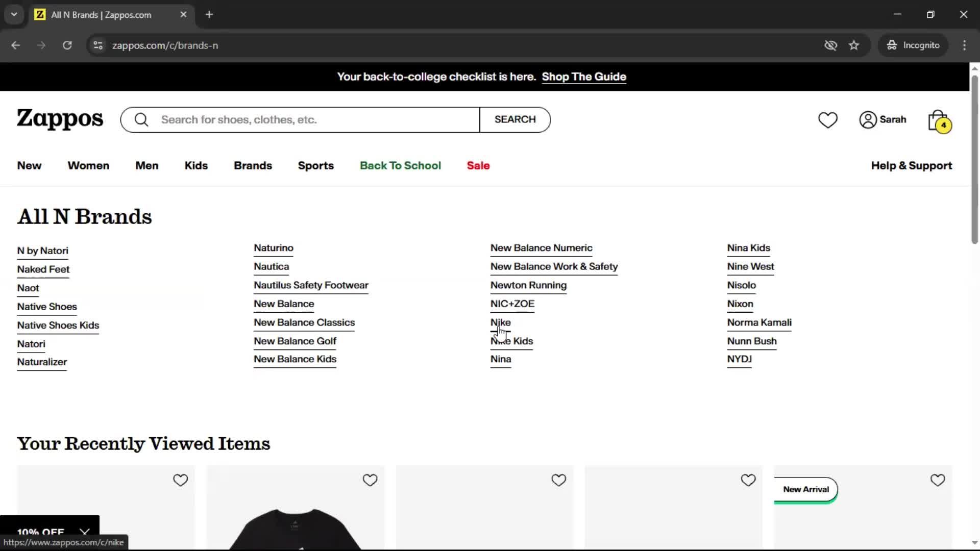Favorite the New Arrival recently viewed item
The height and width of the screenshot is (551, 980).
tap(937, 480)
